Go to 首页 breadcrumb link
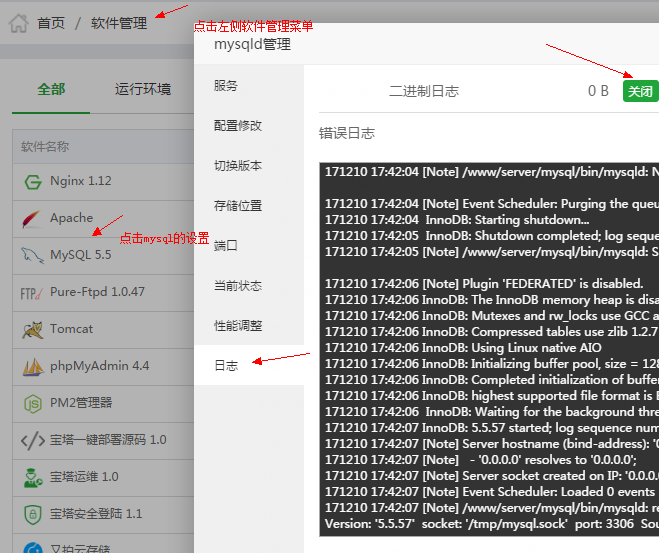Screen dimensions: 659x553 pyautogui.click(x=51, y=23)
